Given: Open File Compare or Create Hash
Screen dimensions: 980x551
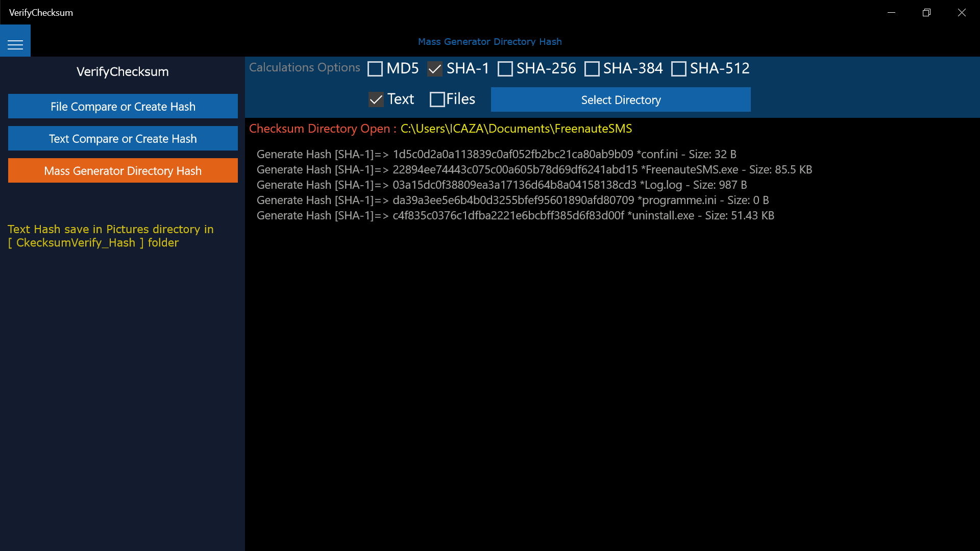Looking at the screenshot, I should coord(123,106).
